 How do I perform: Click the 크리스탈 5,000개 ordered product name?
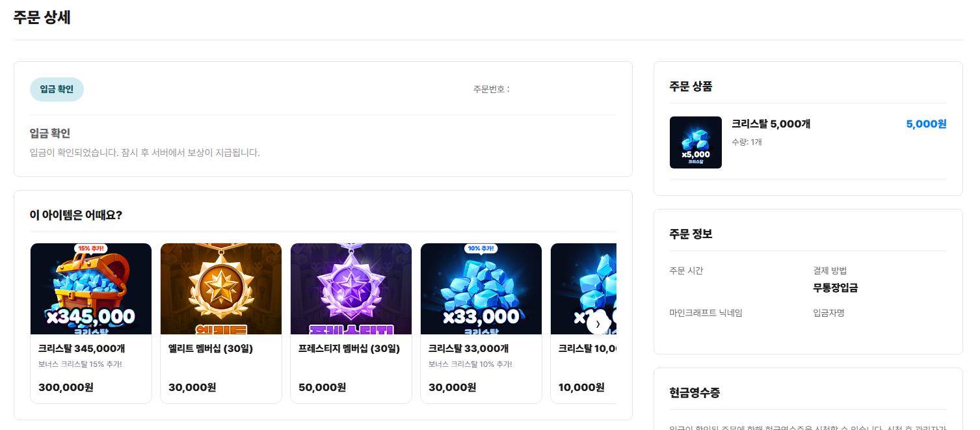771,124
